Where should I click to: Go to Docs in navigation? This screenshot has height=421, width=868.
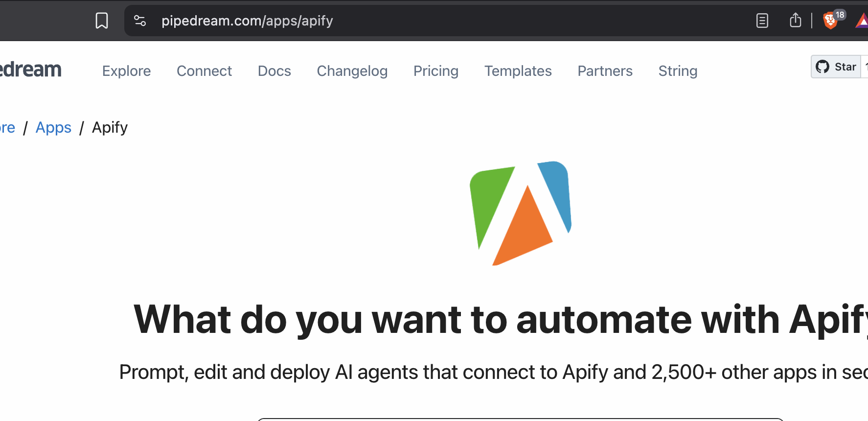(x=274, y=71)
